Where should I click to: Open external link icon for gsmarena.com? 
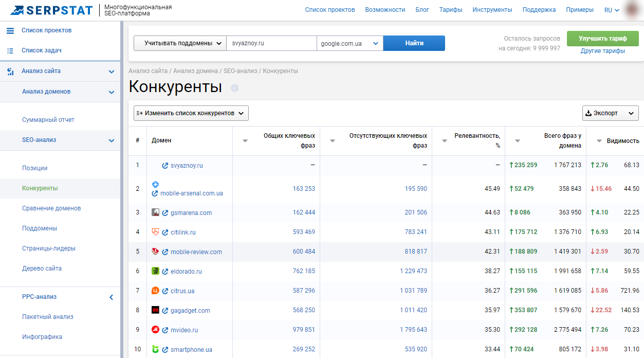click(x=165, y=213)
